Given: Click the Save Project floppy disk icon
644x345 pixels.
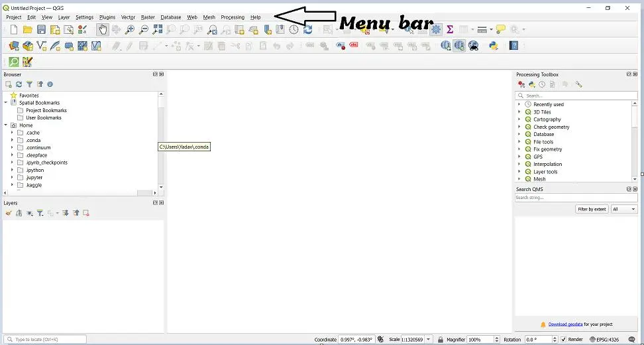Looking at the screenshot, I should click(41, 30).
